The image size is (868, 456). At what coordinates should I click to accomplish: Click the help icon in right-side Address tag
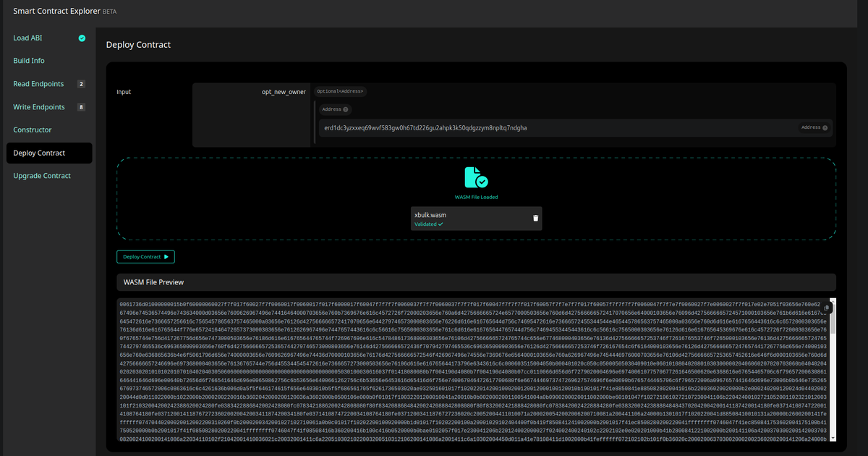point(824,127)
